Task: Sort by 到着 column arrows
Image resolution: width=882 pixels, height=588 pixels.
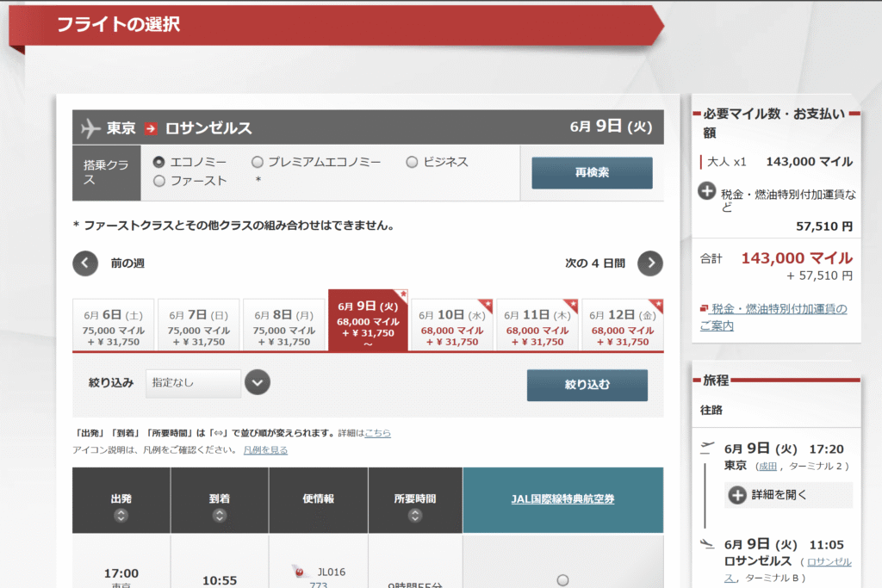Action: point(220,516)
